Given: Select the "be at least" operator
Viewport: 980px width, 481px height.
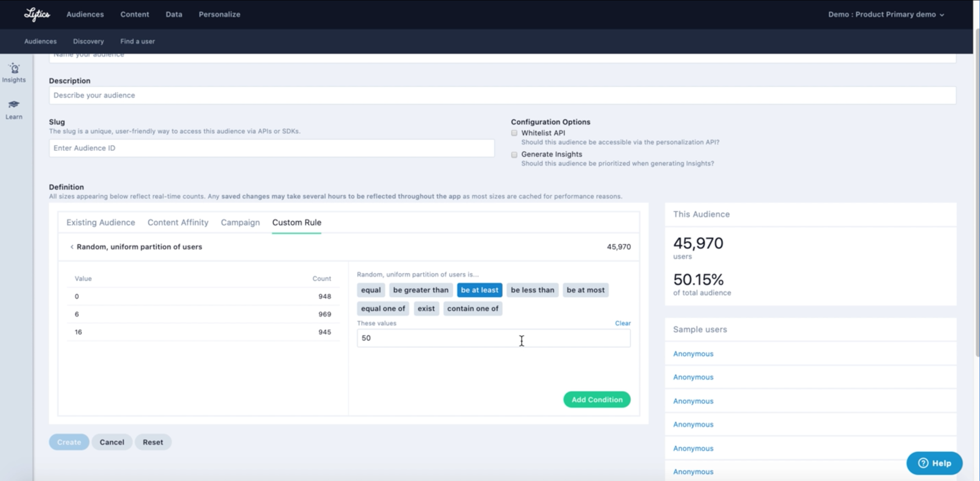Looking at the screenshot, I should (x=479, y=290).
